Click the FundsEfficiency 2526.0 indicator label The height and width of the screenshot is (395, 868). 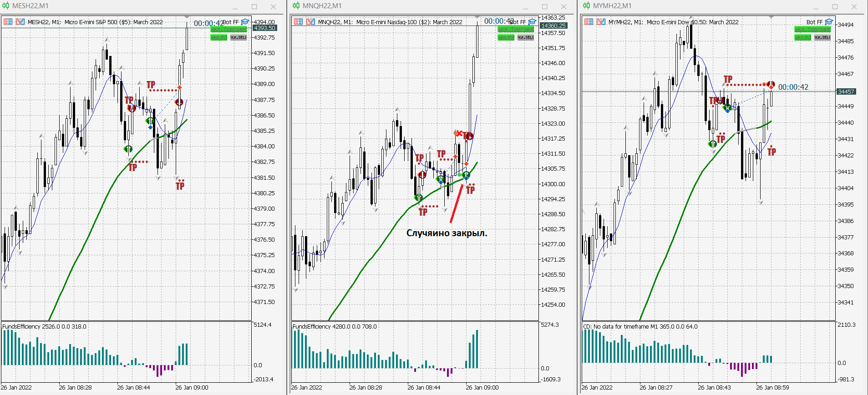[44, 326]
